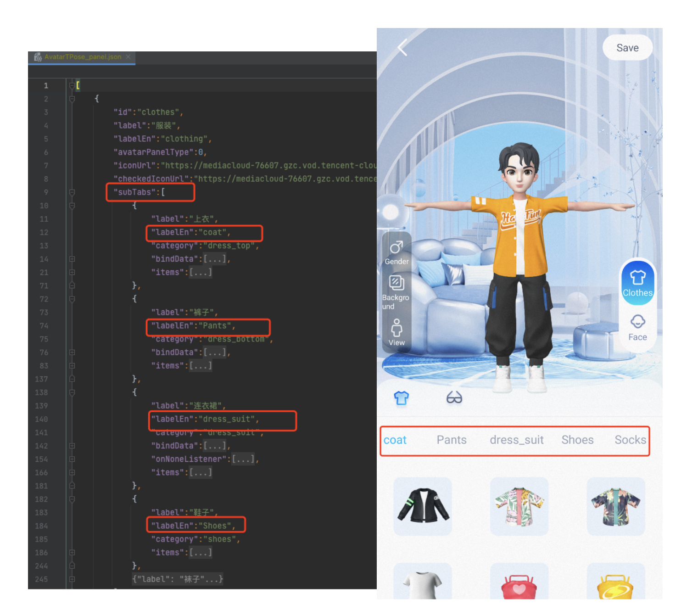
Task: Go back using the arrow beside Save
Action: click(402, 47)
